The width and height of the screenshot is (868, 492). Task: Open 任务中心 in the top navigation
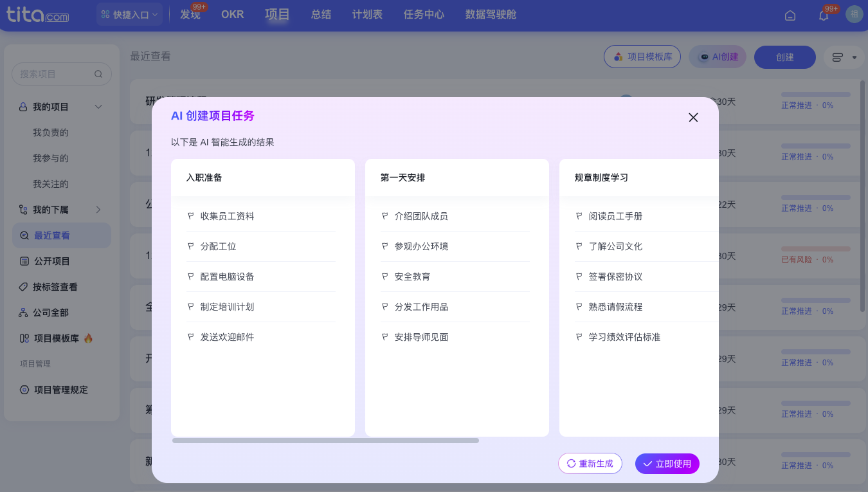pyautogui.click(x=423, y=14)
